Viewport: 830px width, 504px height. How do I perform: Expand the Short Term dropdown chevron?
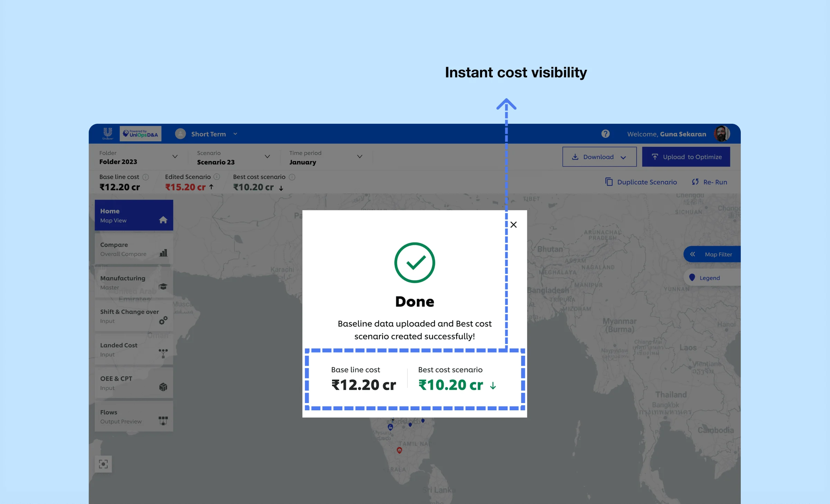235,134
